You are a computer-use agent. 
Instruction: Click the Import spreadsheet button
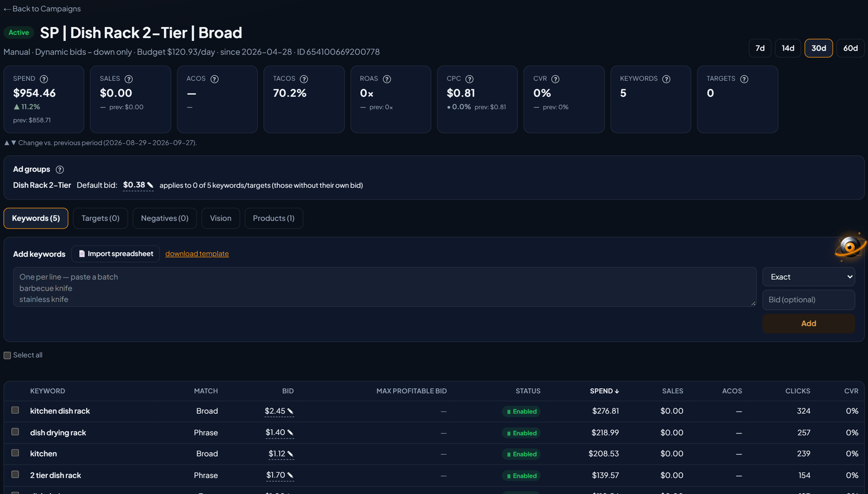[x=116, y=254]
